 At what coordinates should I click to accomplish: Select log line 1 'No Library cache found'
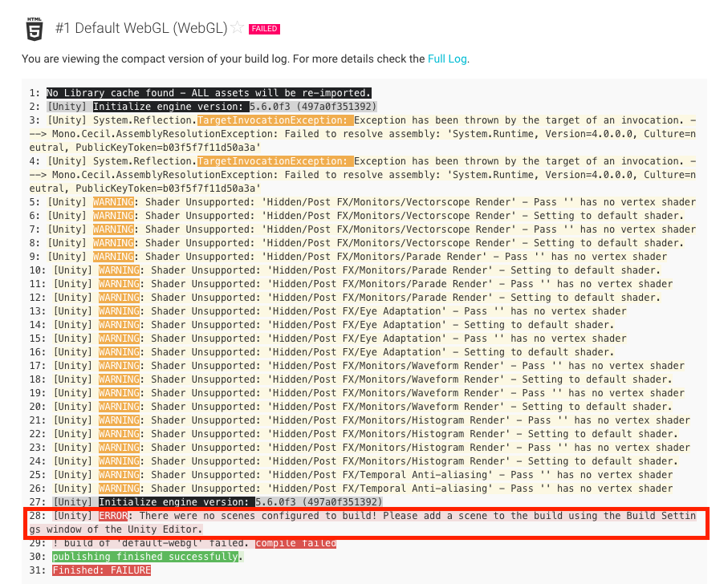tap(209, 93)
